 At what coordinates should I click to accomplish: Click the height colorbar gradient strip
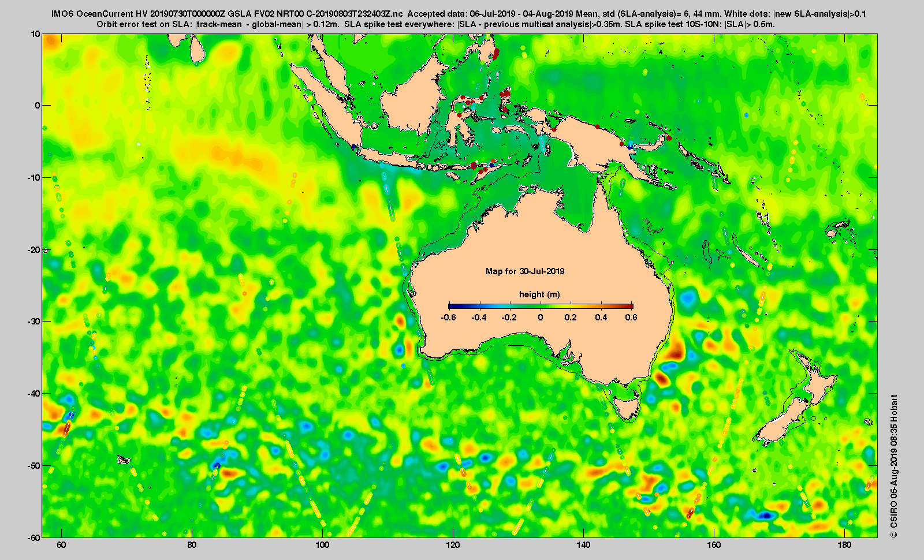coord(541,306)
